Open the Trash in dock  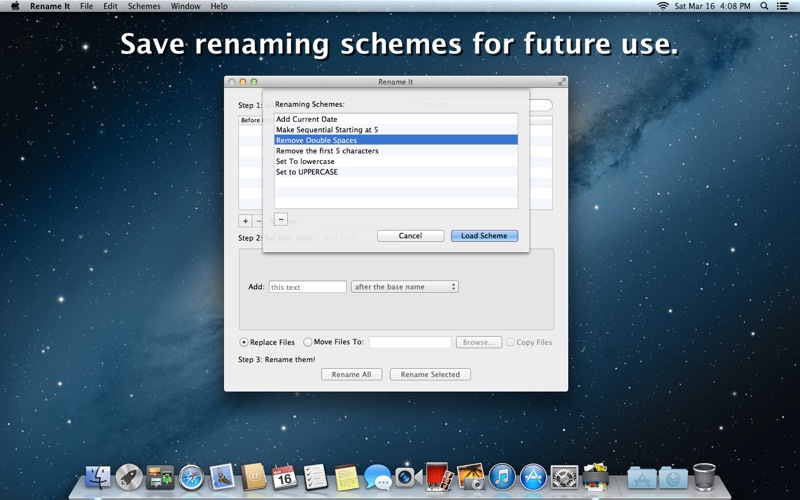coord(704,477)
